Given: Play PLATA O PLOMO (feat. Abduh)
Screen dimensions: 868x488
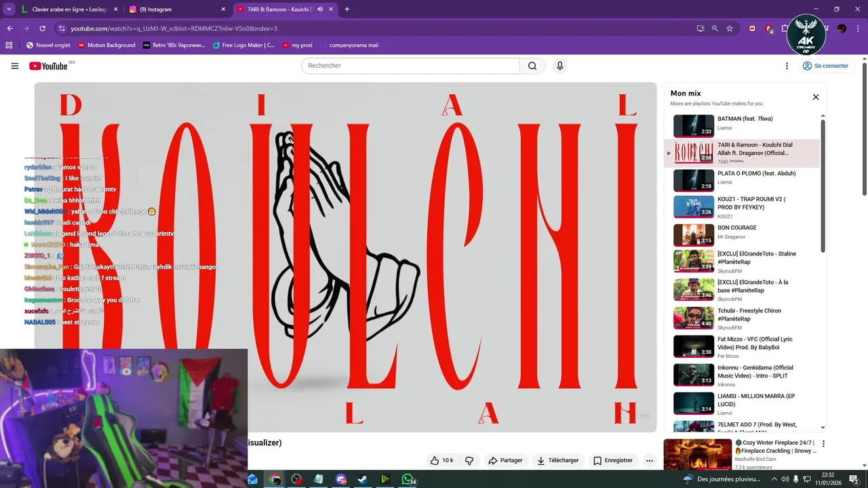Looking at the screenshot, I should tap(742, 180).
